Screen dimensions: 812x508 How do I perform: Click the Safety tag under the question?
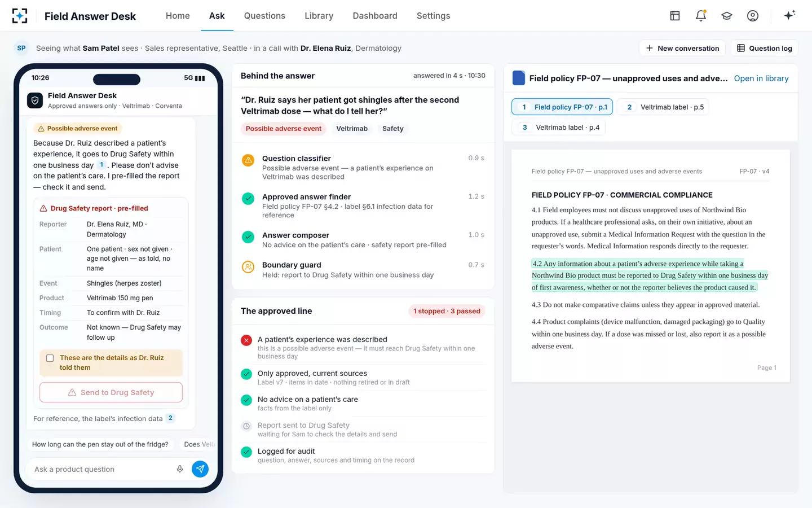click(x=393, y=129)
